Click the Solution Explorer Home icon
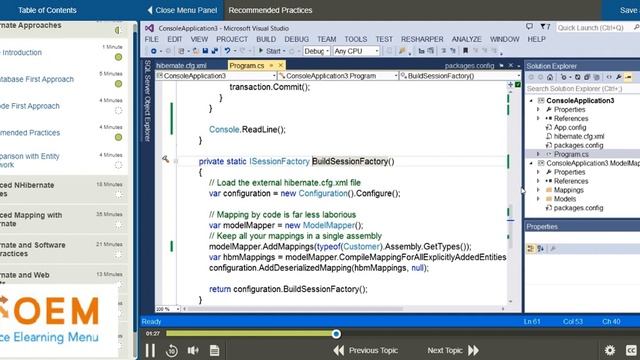The height and width of the screenshot is (360, 640). coord(550,77)
